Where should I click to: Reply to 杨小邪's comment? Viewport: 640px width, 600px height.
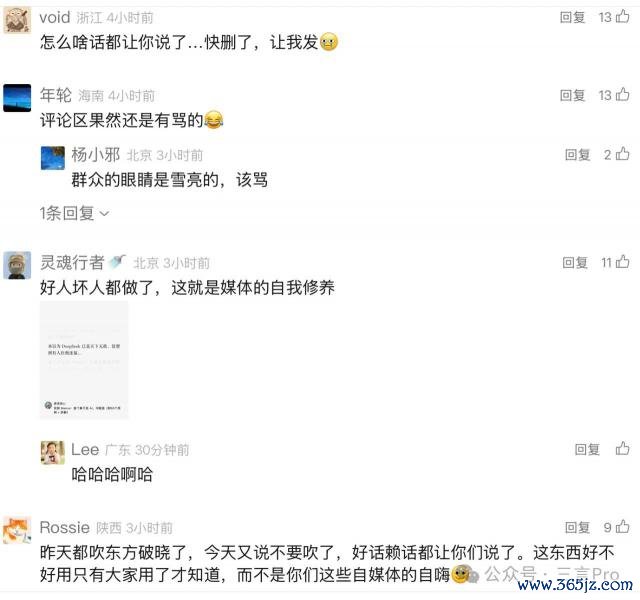[578, 155]
